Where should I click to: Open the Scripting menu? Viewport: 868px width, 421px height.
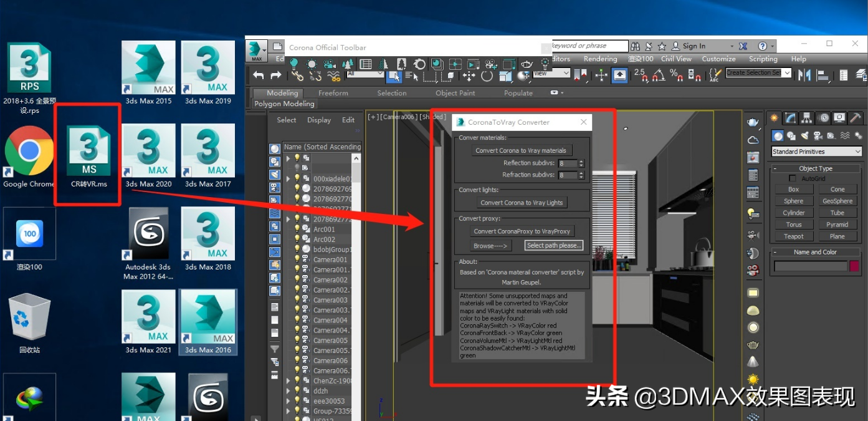[x=763, y=59]
